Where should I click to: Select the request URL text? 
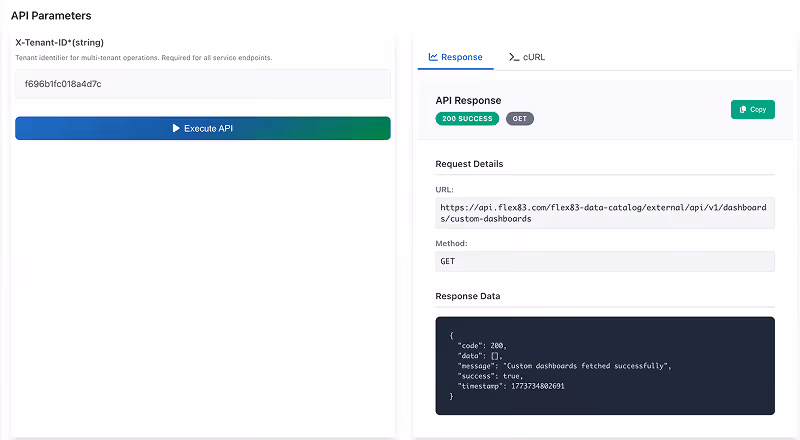[605, 213]
